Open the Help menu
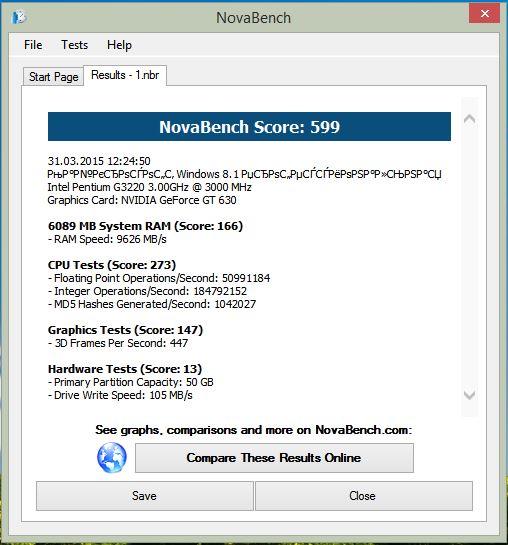 click(x=119, y=45)
